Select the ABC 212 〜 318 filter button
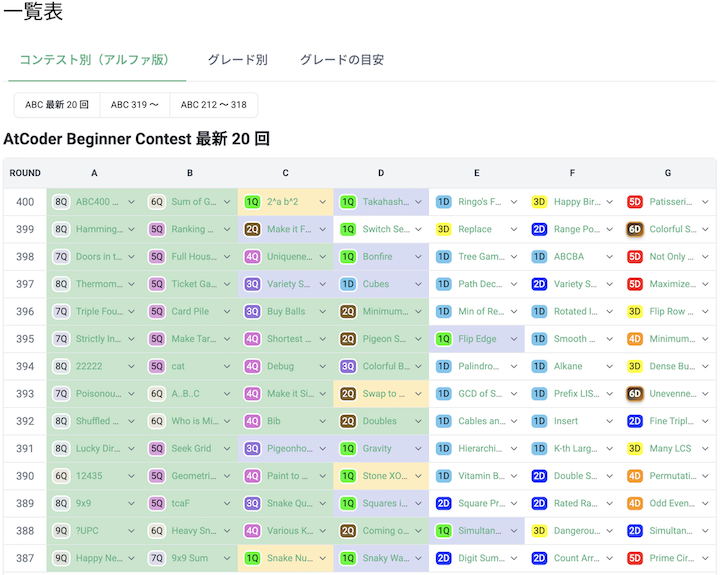Image resolution: width=720 pixels, height=575 pixels. pos(214,105)
